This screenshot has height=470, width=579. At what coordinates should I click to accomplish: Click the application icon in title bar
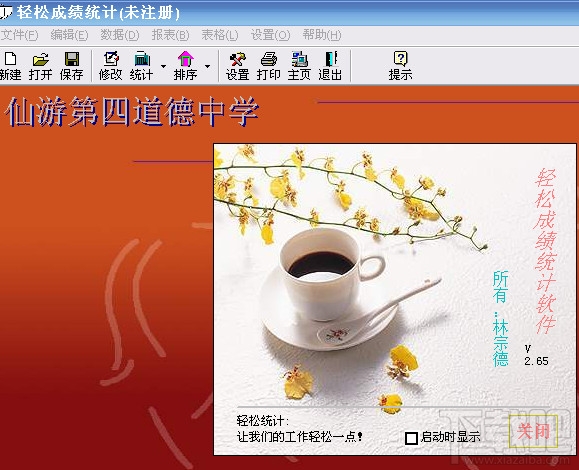(x=6, y=12)
